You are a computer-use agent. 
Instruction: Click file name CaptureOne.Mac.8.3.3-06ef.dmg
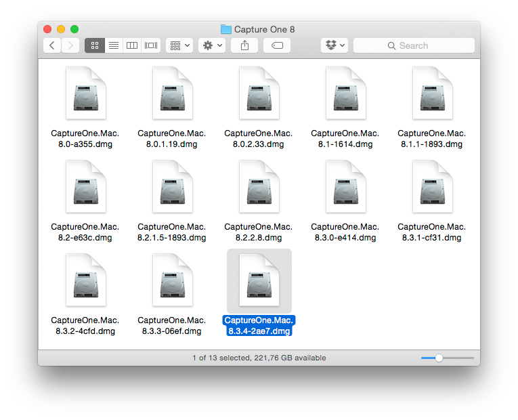[x=172, y=326]
